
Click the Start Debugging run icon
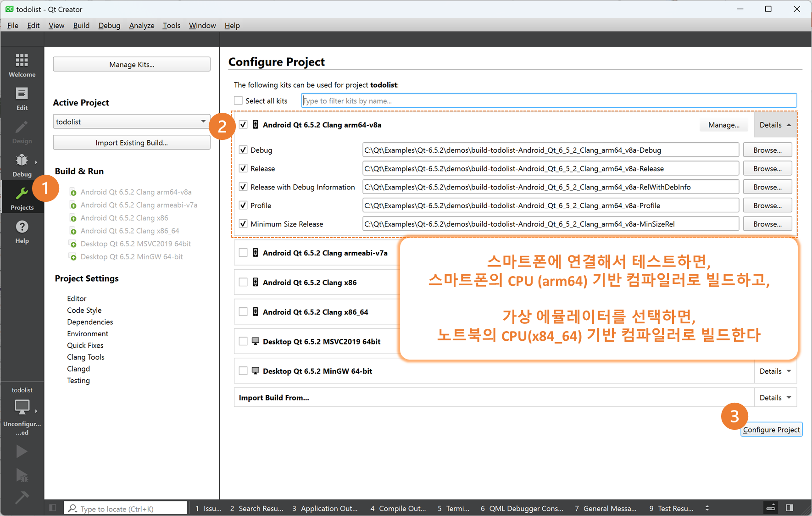click(22, 475)
